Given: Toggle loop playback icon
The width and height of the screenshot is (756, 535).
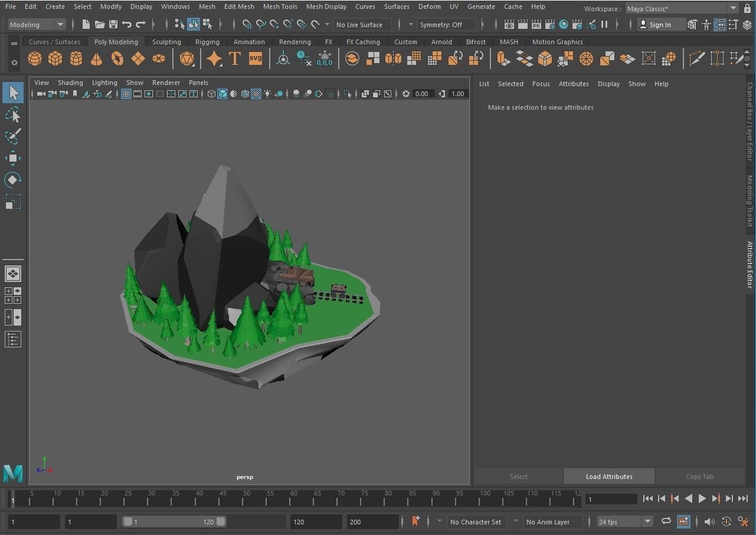Looking at the screenshot, I should click(666, 521).
